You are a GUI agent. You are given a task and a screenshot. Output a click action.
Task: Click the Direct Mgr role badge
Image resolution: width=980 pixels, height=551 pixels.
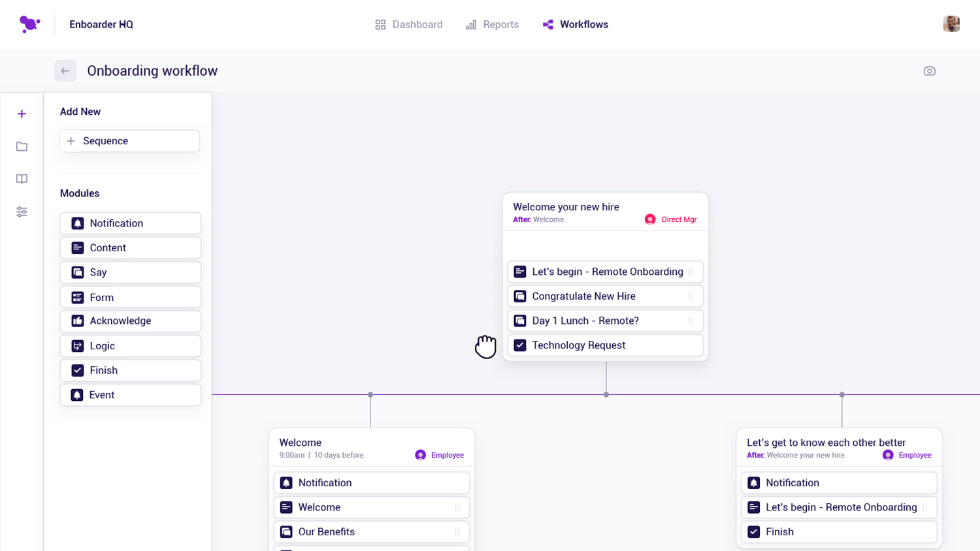click(671, 219)
